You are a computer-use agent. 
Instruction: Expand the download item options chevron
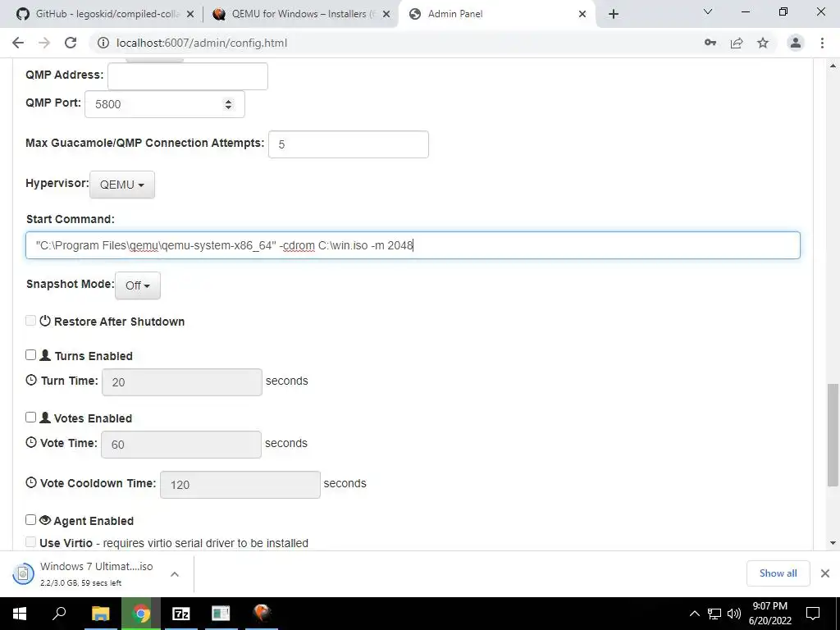175,573
